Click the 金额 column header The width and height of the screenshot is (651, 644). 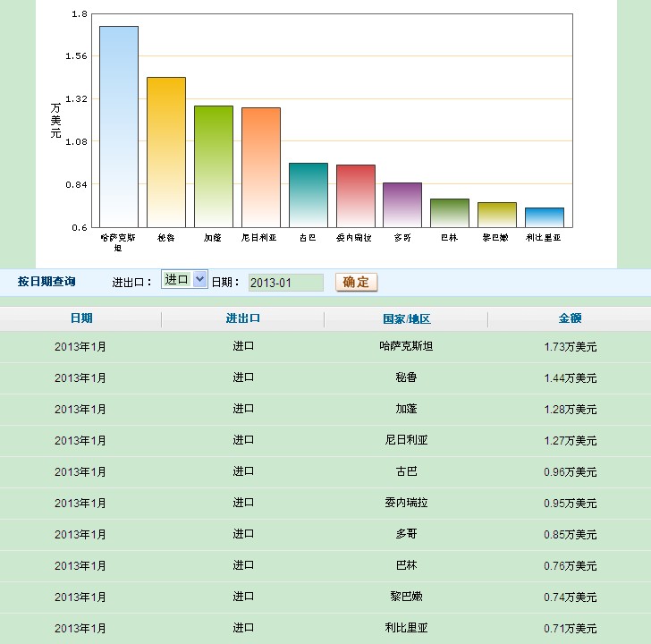(570, 318)
